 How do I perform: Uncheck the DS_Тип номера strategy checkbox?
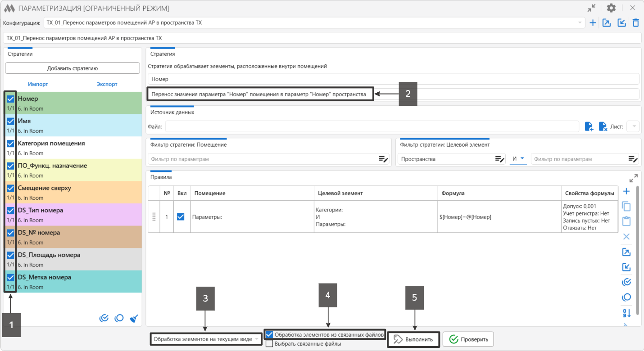point(10,211)
